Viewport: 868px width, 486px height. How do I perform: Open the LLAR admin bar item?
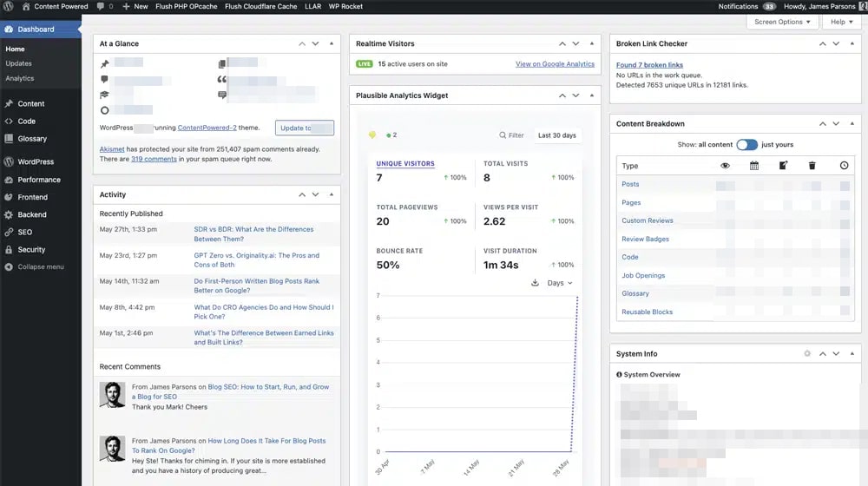click(312, 7)
